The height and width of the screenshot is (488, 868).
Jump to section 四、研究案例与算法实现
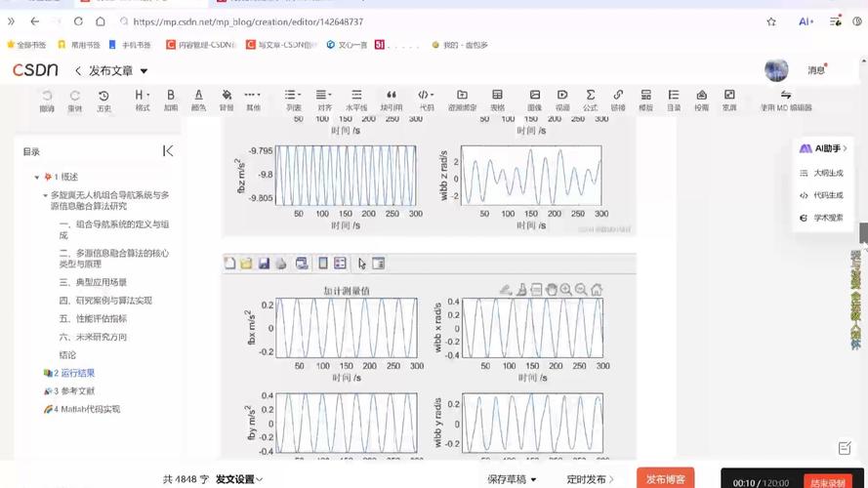(105, 301)
